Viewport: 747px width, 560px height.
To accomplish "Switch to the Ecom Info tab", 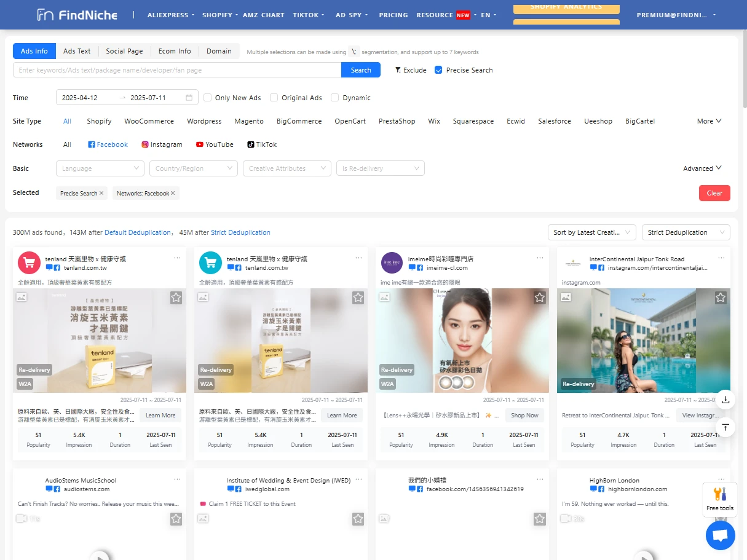I will 175,51.
